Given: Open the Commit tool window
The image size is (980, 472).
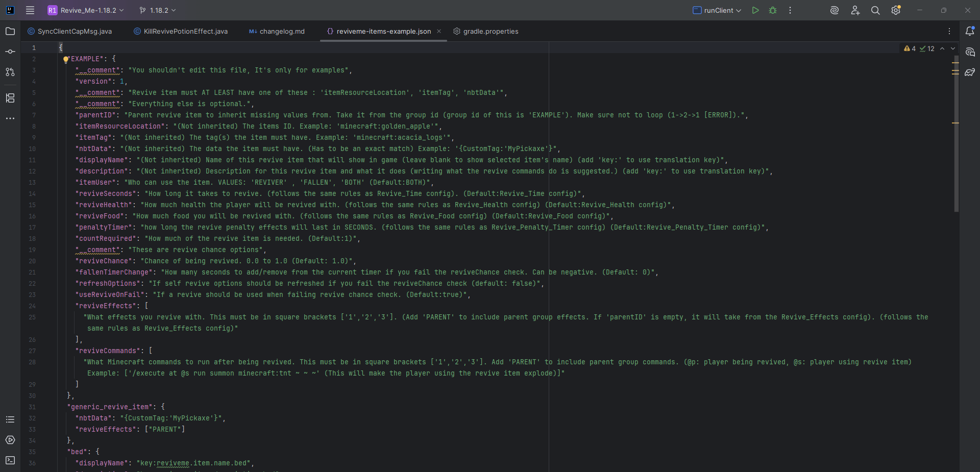Looking at the screenshot, I should click(x=10, y=52).
